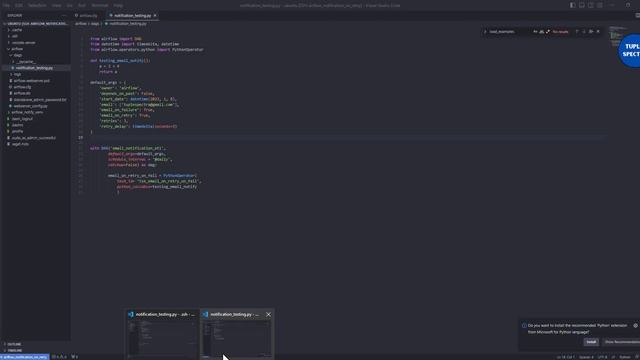
Task: Expand the replace toggle chevron in find widget
Action: click(485, 31)
